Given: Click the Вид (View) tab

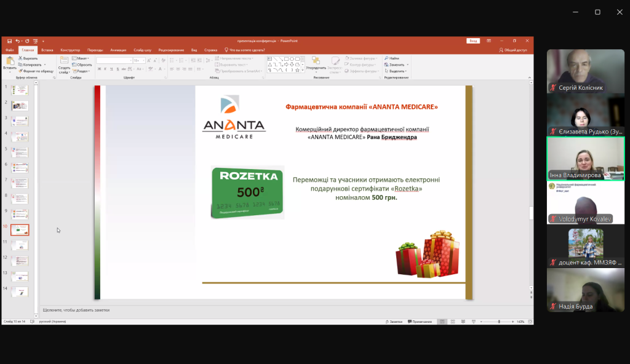Looking at the screenshot, I should (194, 50).
